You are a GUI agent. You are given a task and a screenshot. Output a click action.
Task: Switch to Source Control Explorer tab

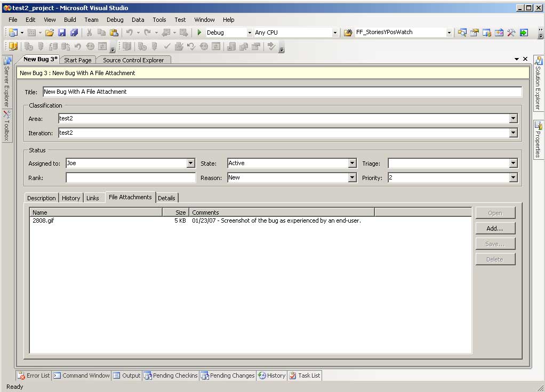tap(133, 60)
